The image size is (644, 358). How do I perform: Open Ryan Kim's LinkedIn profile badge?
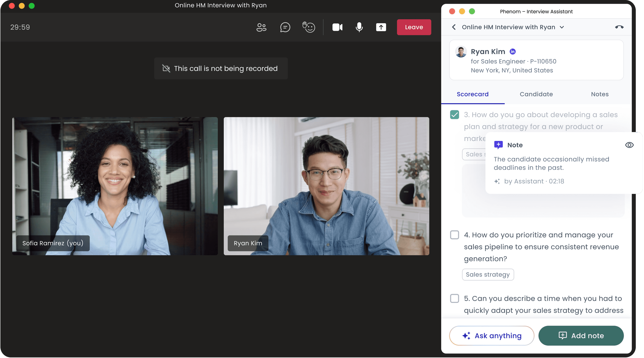tap(512, 52)
